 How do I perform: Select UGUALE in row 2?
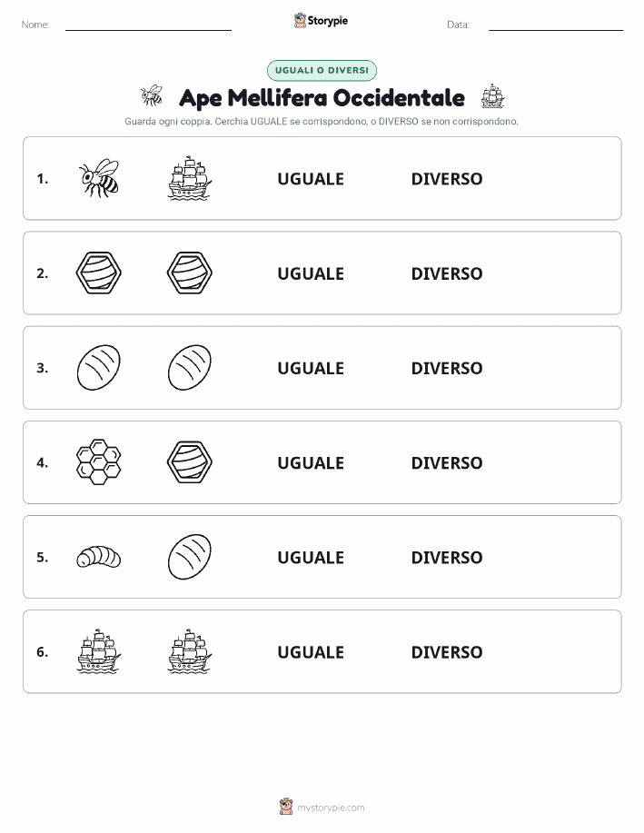coord(311,273)
